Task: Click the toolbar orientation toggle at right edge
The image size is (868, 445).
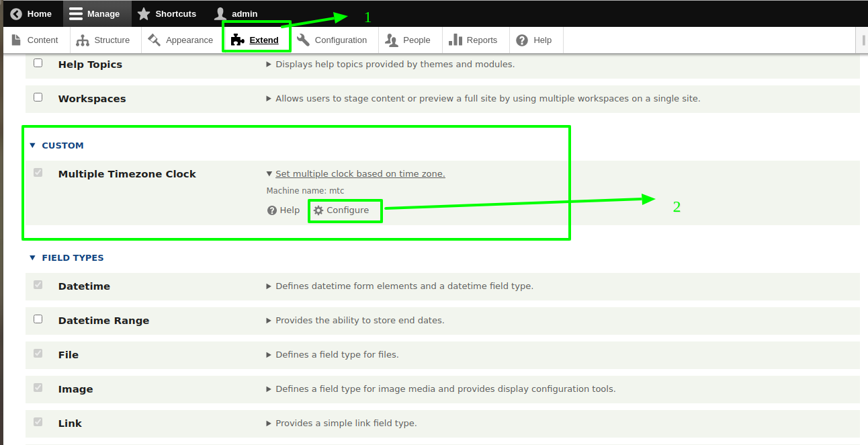Action: point(863,40)
